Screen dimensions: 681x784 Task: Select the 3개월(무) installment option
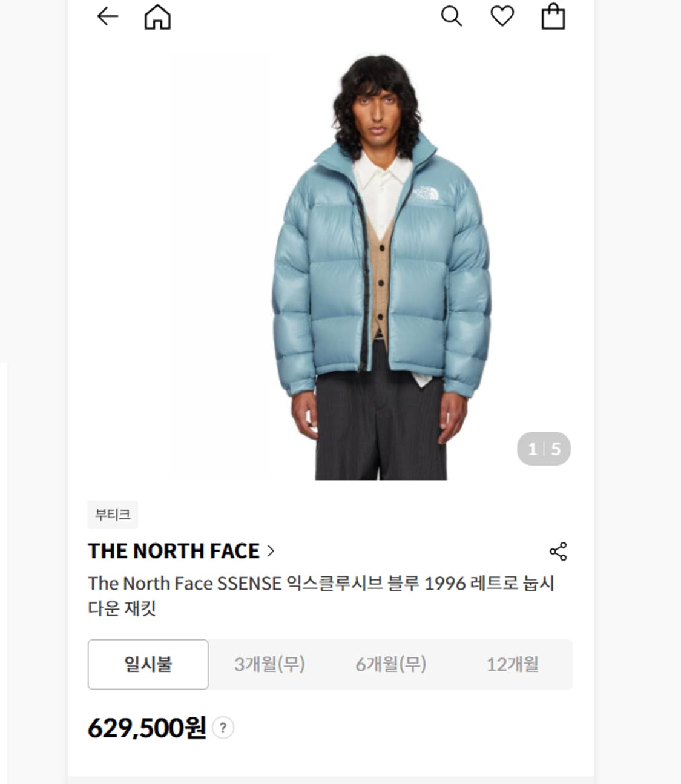tap(269, 664)
